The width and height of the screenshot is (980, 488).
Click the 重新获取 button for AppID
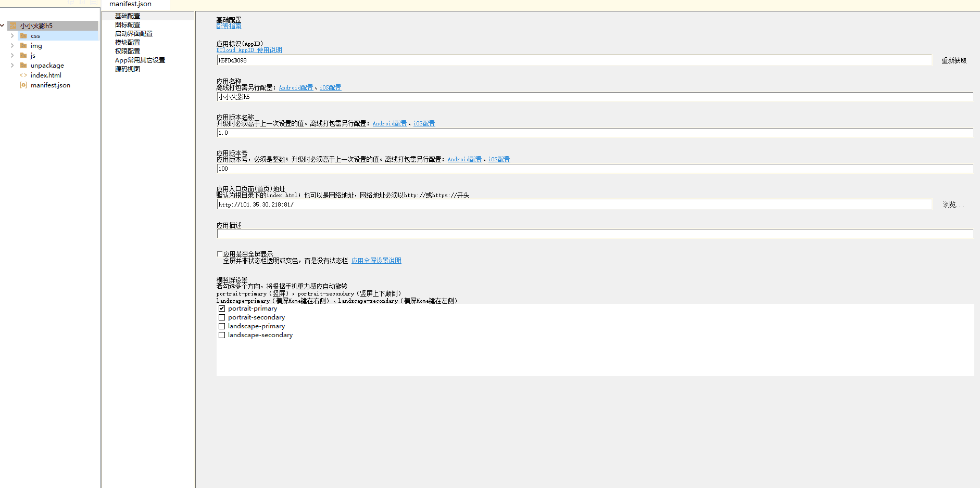click(953, 61)
